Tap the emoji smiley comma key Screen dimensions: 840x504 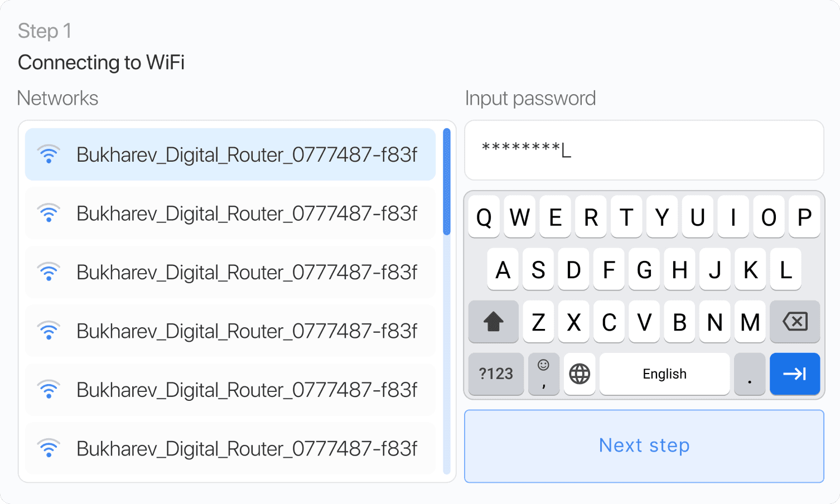click(x=544, y=374)
